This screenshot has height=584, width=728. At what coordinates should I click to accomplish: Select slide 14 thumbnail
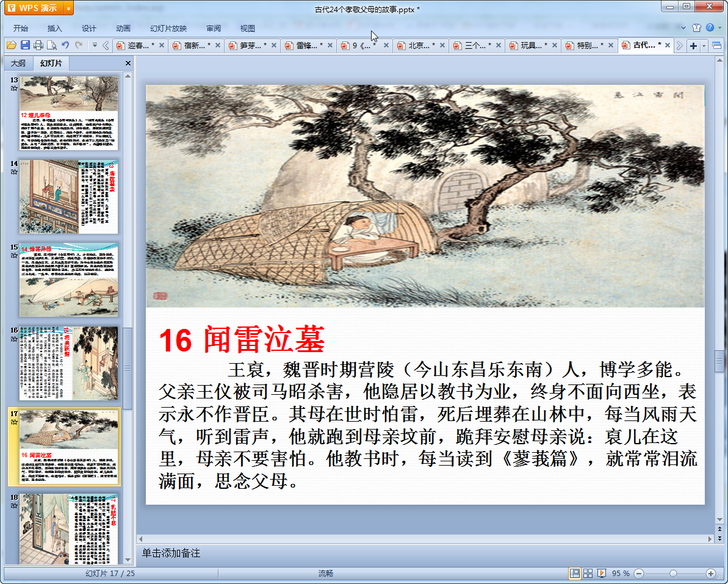[x=69, y=196]
